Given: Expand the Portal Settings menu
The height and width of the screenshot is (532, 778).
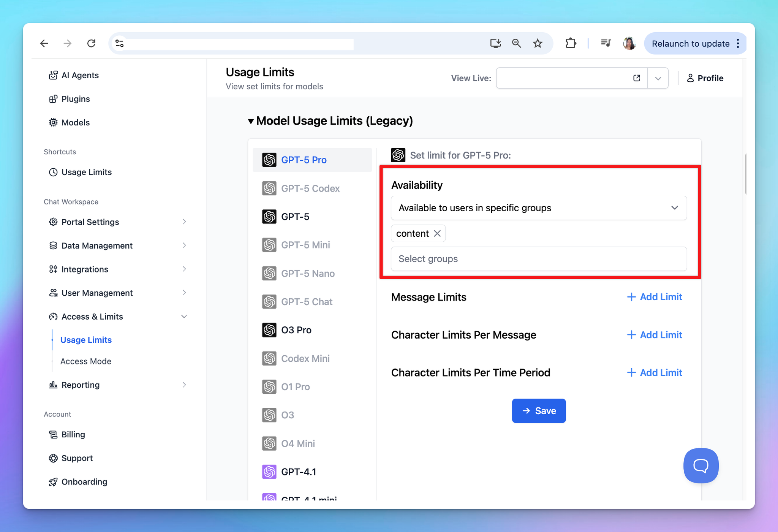Looking at the screenshot, I should 184,222.
